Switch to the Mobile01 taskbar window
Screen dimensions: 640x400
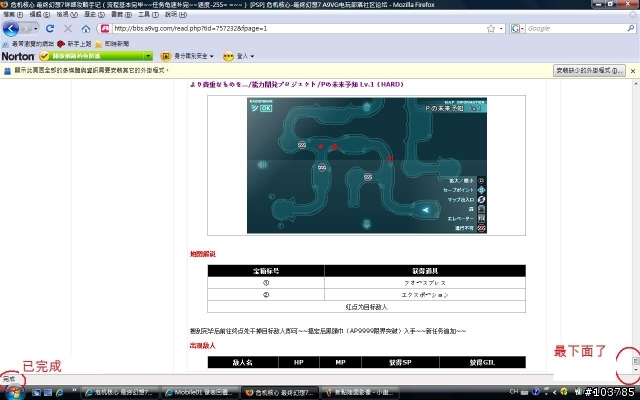click(x=199, y=393)
